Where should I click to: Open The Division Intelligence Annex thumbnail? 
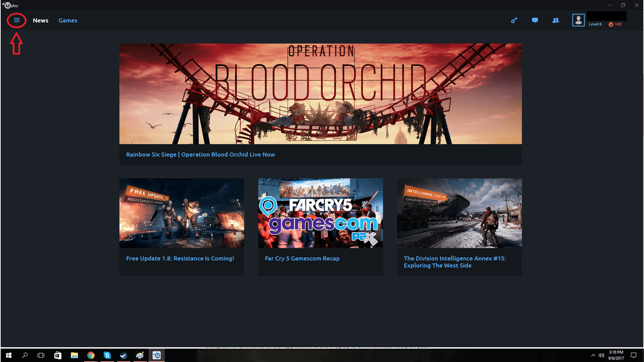(x=459, y=213)
